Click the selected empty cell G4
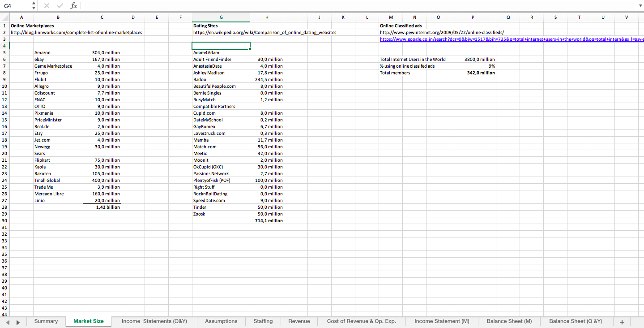The image size is (644, 328). tap(221, 46)
